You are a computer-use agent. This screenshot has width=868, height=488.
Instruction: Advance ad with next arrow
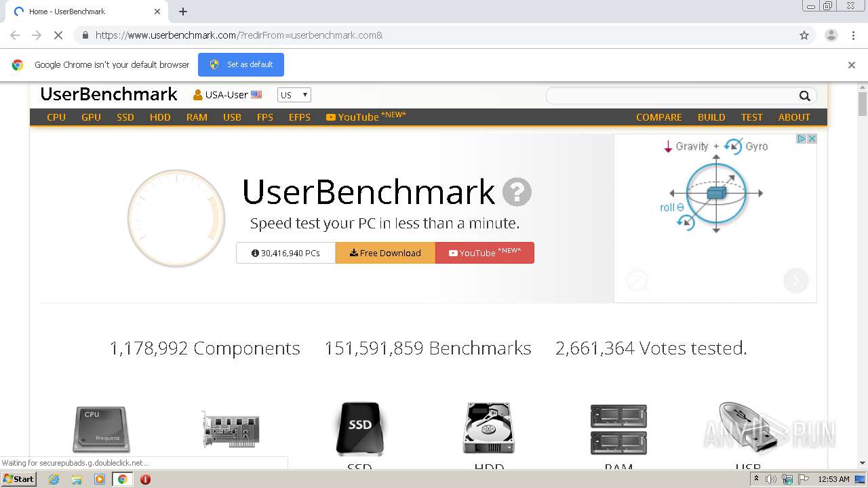tap(796, 280)
